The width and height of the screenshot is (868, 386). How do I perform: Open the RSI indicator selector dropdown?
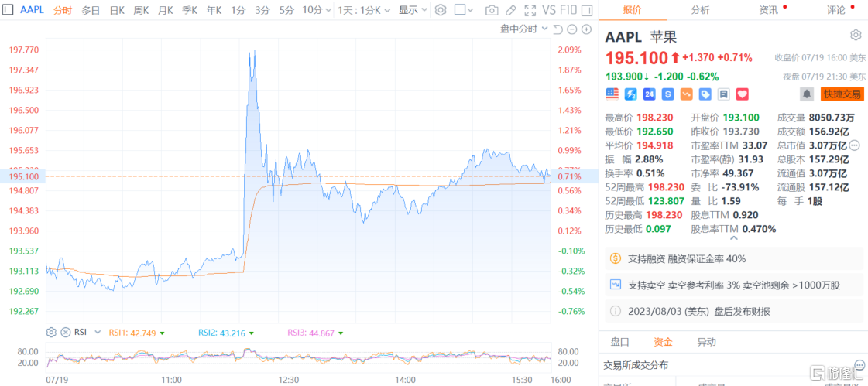98,333
